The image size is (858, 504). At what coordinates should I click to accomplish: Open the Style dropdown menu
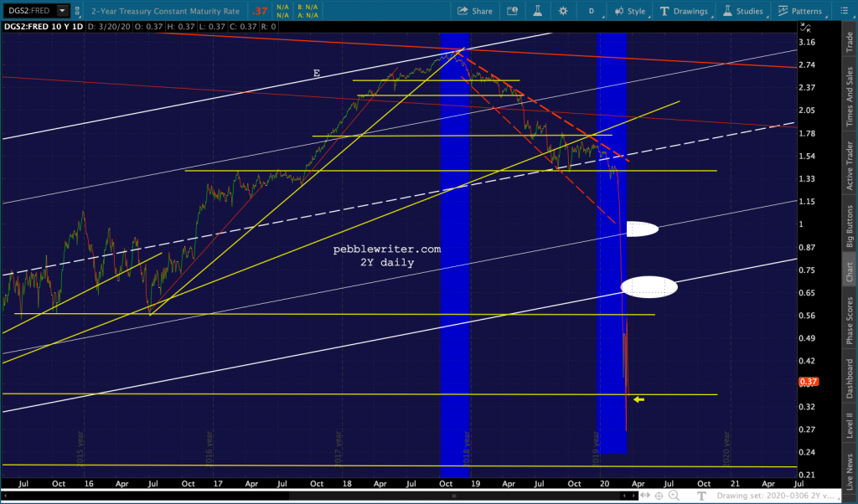tap(630, 11)
